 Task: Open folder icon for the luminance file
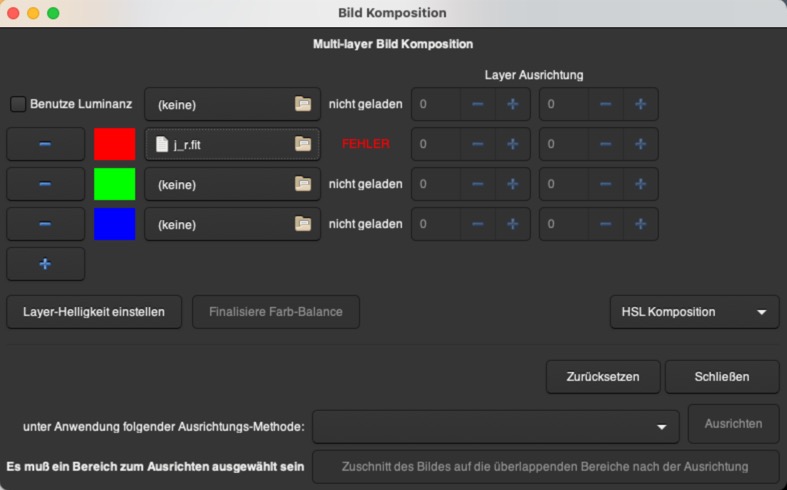(x=302, y=104)
